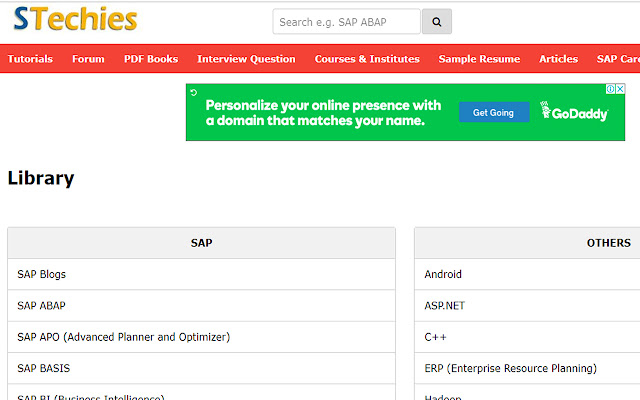Click the ad replay arrow icon
This screenshot has width=640, height=400.
193,92
